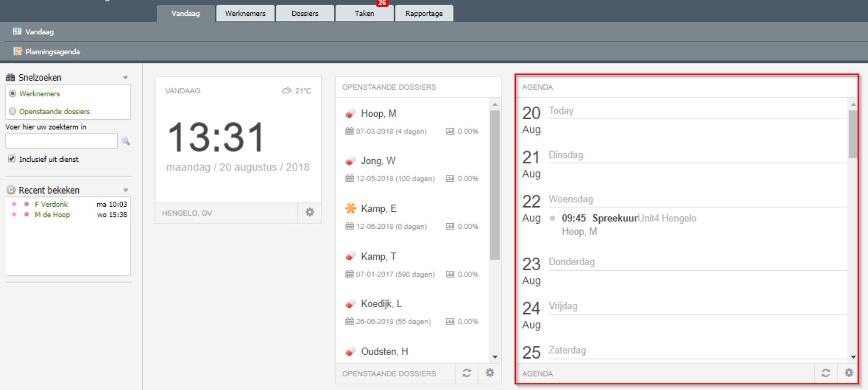Screen dimensions: 868x390
Task: Open dossier for Jong, W
Action: click(378, 161)
